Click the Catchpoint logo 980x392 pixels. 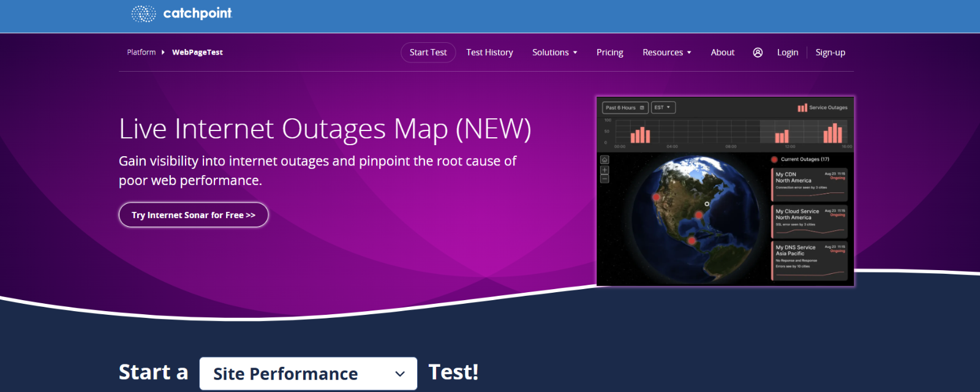click(x=181, y=13)
